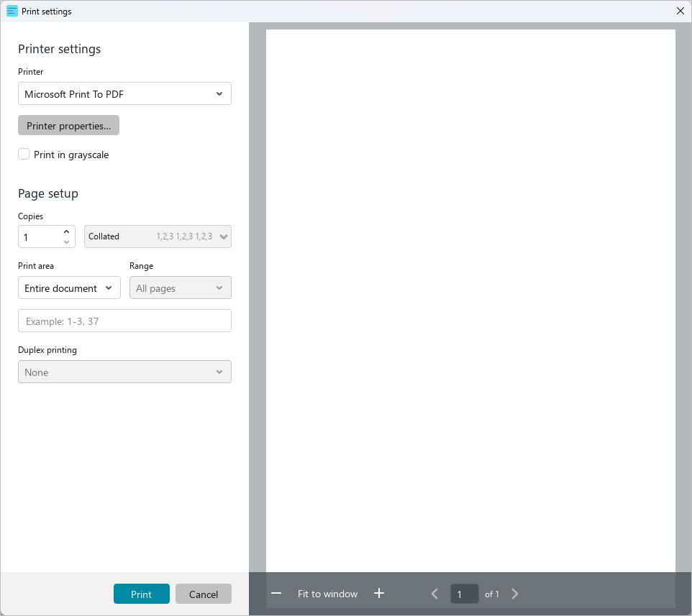692x616 pixels.
Task: Go to the next preview page
Action: point(514,594)
